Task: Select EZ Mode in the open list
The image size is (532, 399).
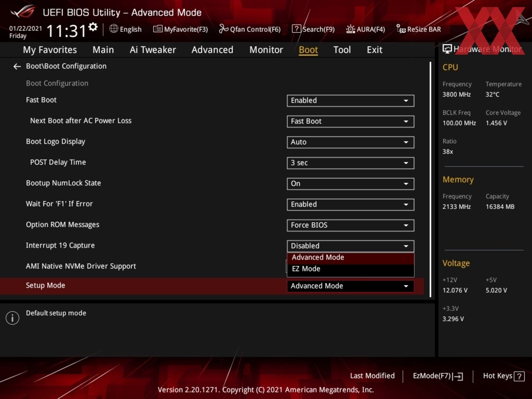Action: (x=350, y=269)
